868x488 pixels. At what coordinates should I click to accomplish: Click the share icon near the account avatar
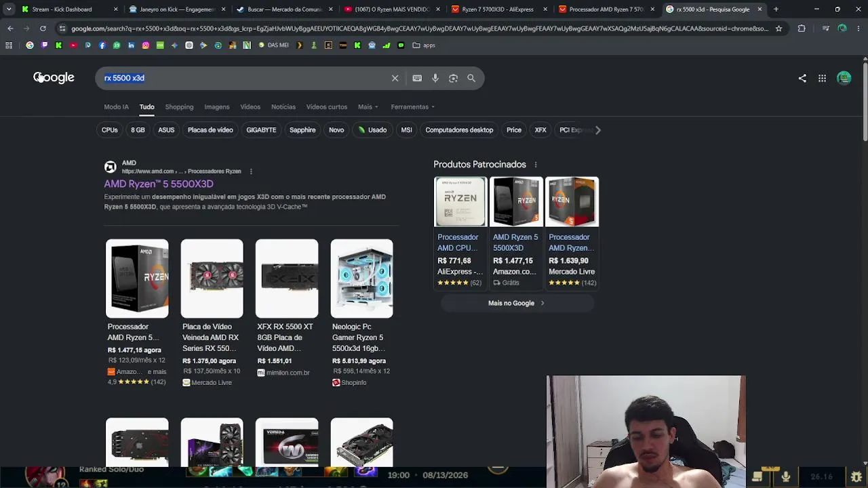pyautogui.click(x=802, y=78)
